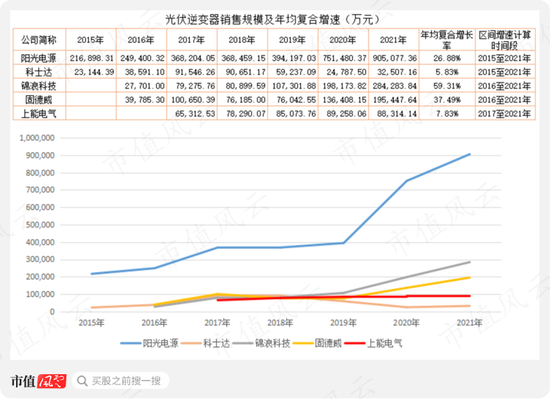The width and height of the screenshot is (550, 399).
Task: Select the 固德威 yellow legend swatch
Action: point(303,343)
